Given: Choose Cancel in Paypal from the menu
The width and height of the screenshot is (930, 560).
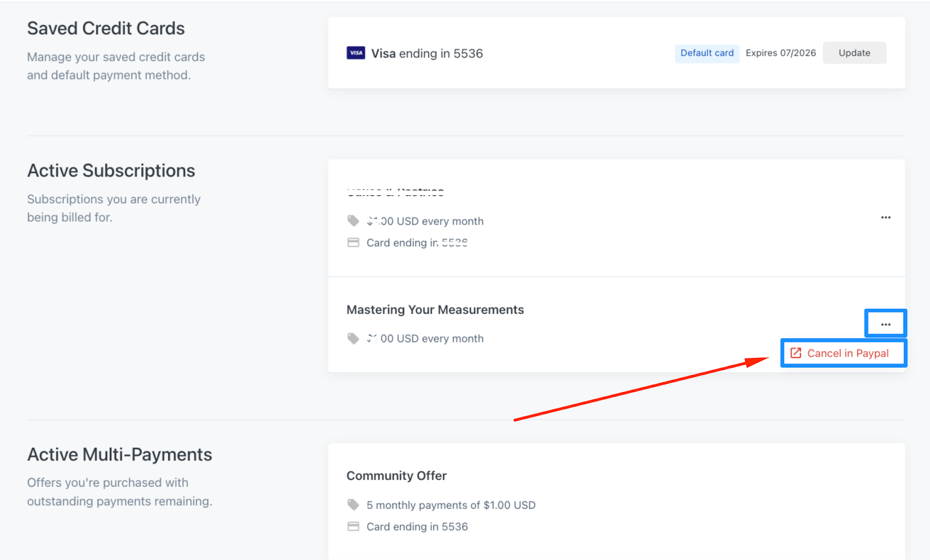Looking at the screenshot, I should 847,353.
